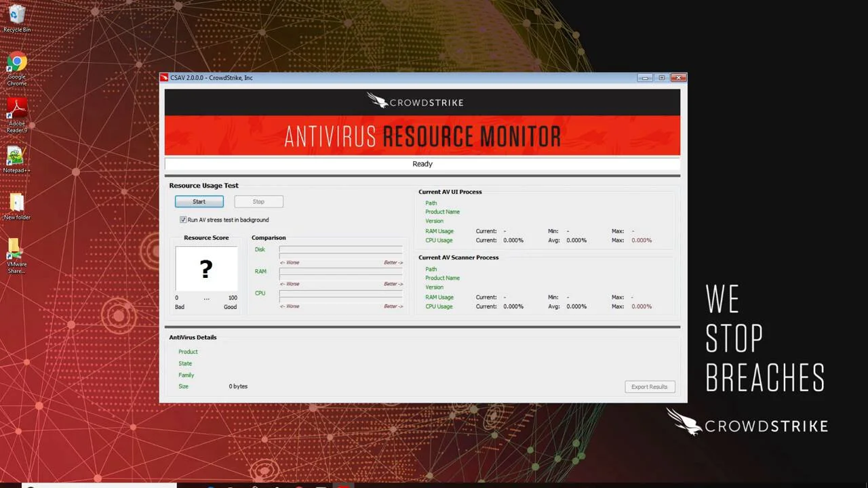Open the Google Chrome desktop shortcut
The height and width of the screenshot is (488, 868).
coord(17,68)
